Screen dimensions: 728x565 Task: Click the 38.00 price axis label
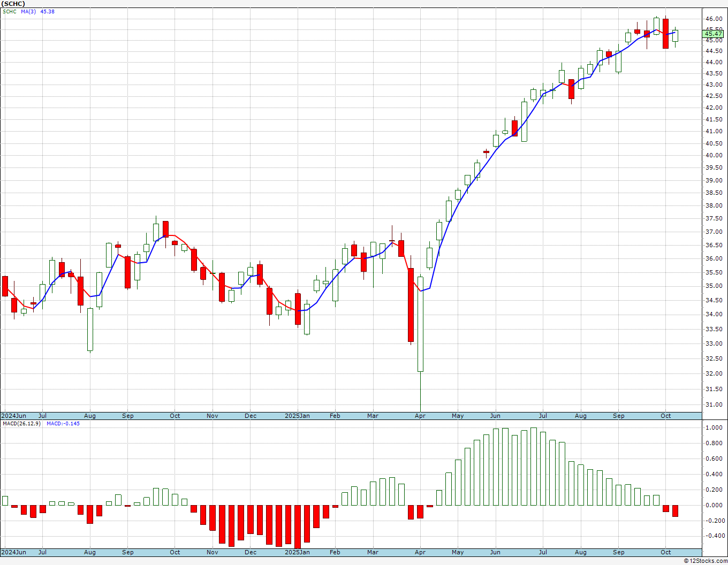point(714,205)
